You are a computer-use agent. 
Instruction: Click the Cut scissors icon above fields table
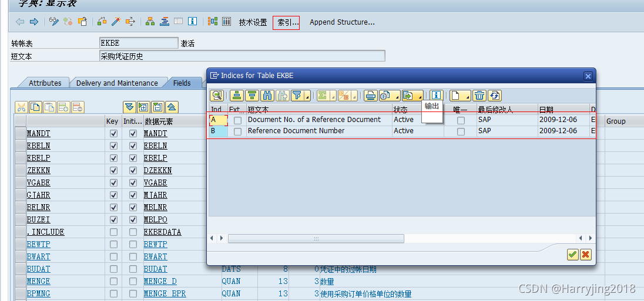[x=21, y=107]
